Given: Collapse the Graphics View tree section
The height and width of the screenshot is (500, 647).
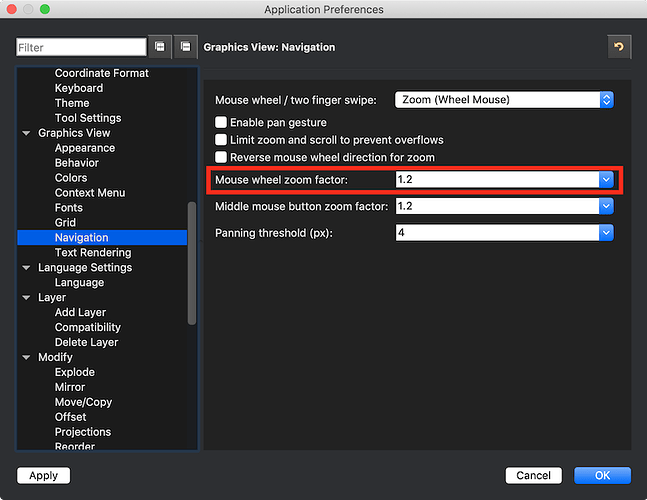Looking at the screenshot, I should 26,133.
